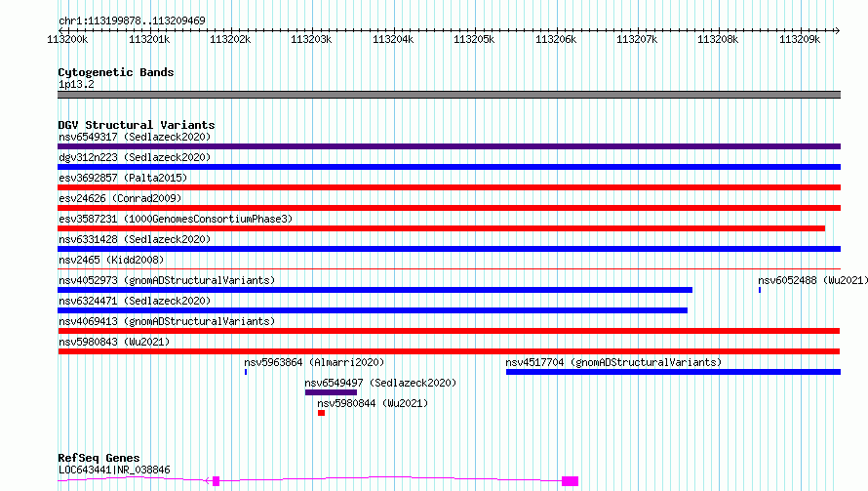Open the LOC643441|NR_038846 gene label
Viewport: 868px width, 491px height.
(x=114, y=470)
